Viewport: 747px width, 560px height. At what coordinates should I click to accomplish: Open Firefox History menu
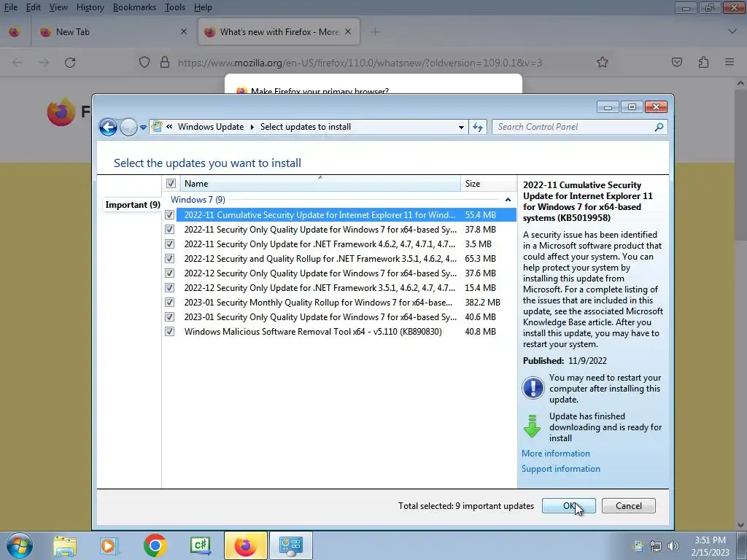click(90, 7)
